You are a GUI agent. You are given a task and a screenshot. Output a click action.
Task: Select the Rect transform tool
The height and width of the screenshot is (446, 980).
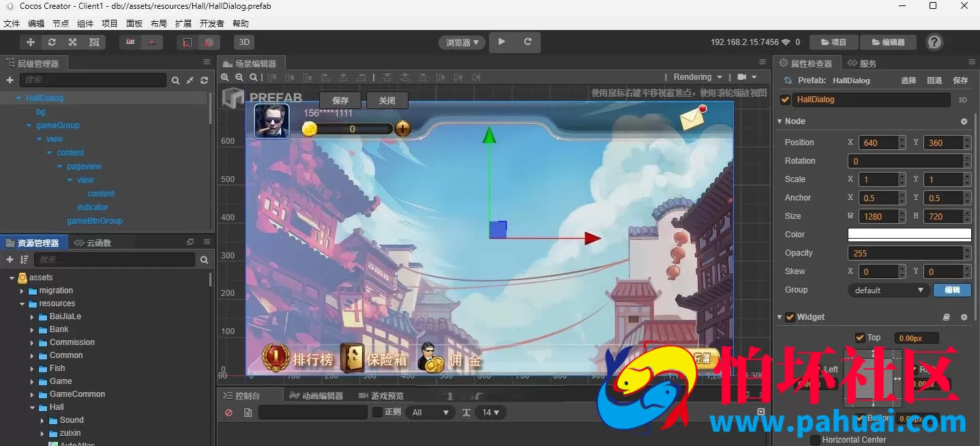click(94, 42)
